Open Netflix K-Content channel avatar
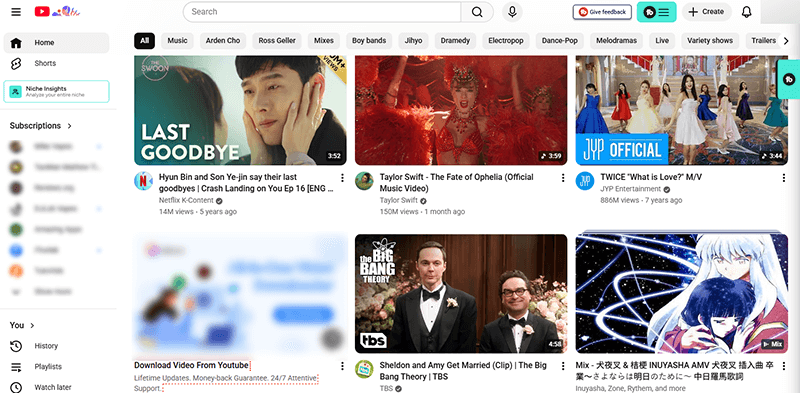Image resolution: width=800 pixels, height=393 pixels. click(x=143, y=181)
